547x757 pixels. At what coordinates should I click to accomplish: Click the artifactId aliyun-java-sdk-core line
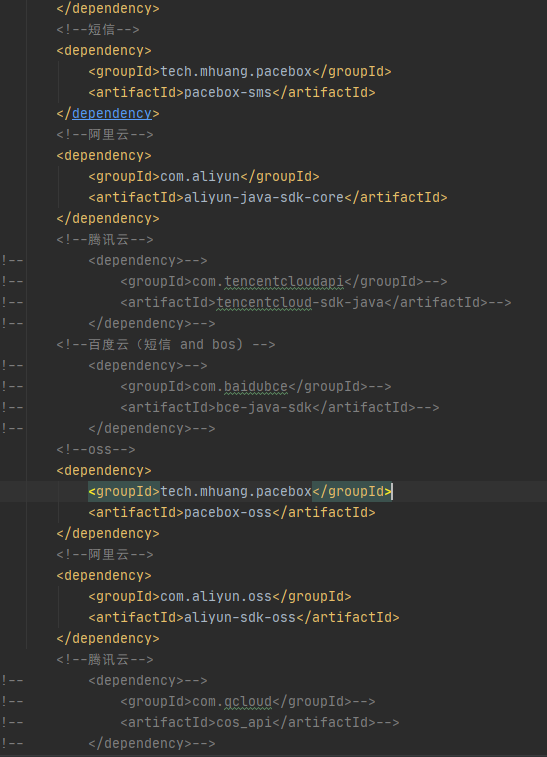pyautogui.click(x=267, y=197)
